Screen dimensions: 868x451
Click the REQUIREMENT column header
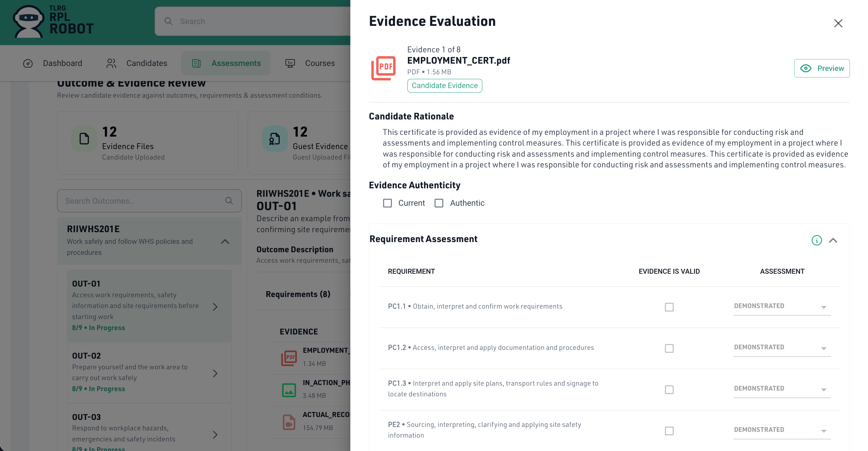[x=411, y=271]
